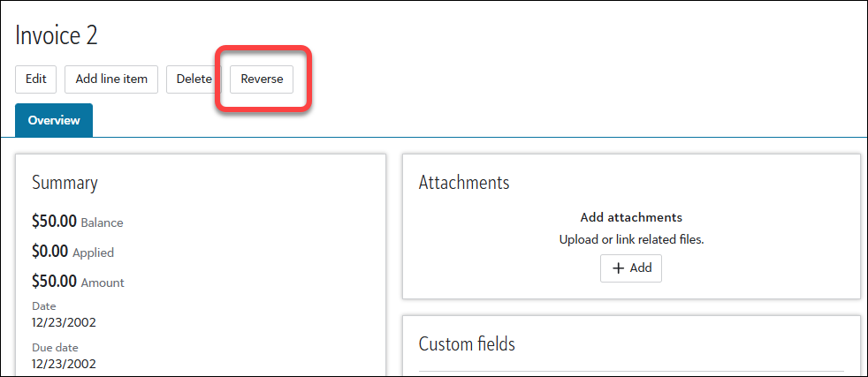The image size is (868, 377).
Task: Click the Upload or link related files text
Action: pyautogui.click(x=631, y=239)
